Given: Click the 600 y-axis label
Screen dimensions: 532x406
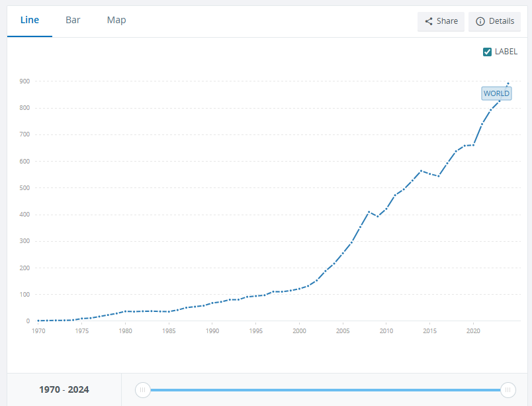Looking at the screenshot, I should 24,161.
